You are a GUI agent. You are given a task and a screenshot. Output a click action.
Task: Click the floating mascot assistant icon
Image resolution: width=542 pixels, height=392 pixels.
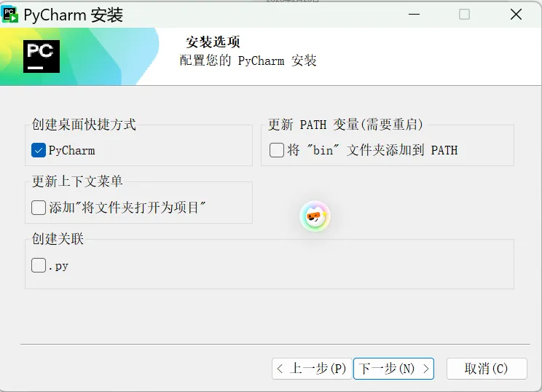click(x=315, y=216)
